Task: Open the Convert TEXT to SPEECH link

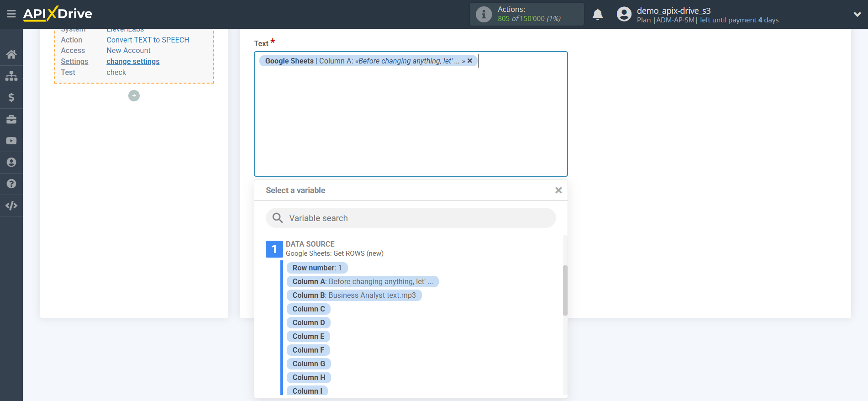Action: point(148,40)
